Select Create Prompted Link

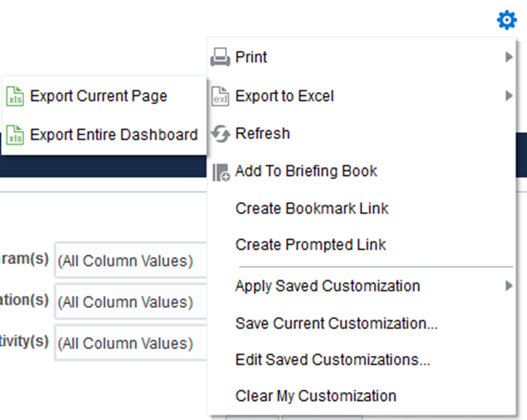click(x=310, y=245)
